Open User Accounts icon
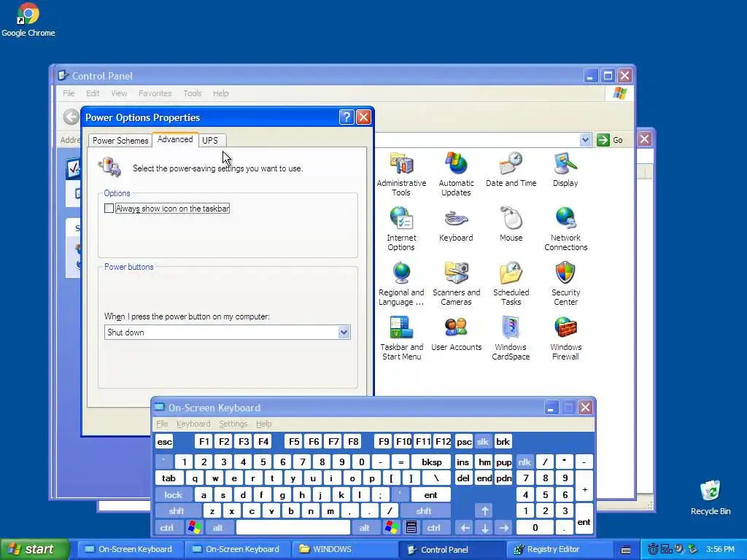This screenshot has height=560, width=747. (456, 334)
